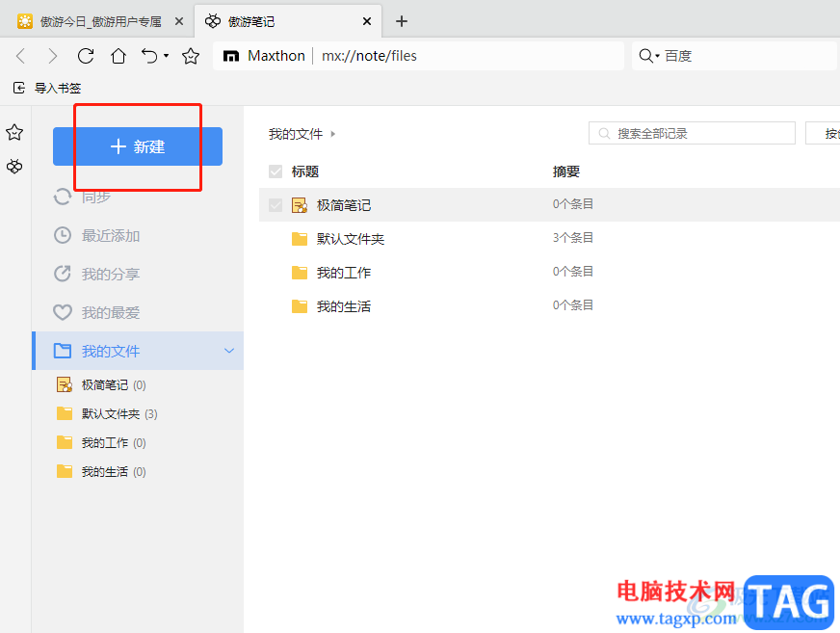Click the sort button beside search box

tap(824, 134)
